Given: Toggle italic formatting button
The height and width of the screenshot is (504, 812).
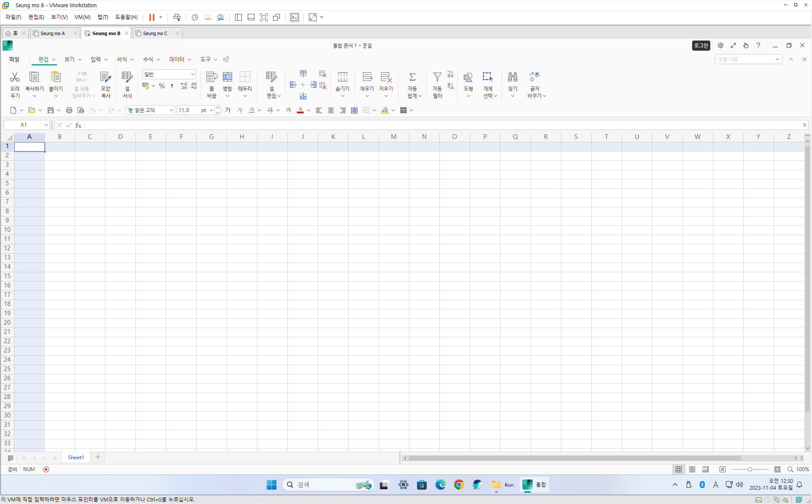Looking at the screenshot, I should [x=240, y=110].
